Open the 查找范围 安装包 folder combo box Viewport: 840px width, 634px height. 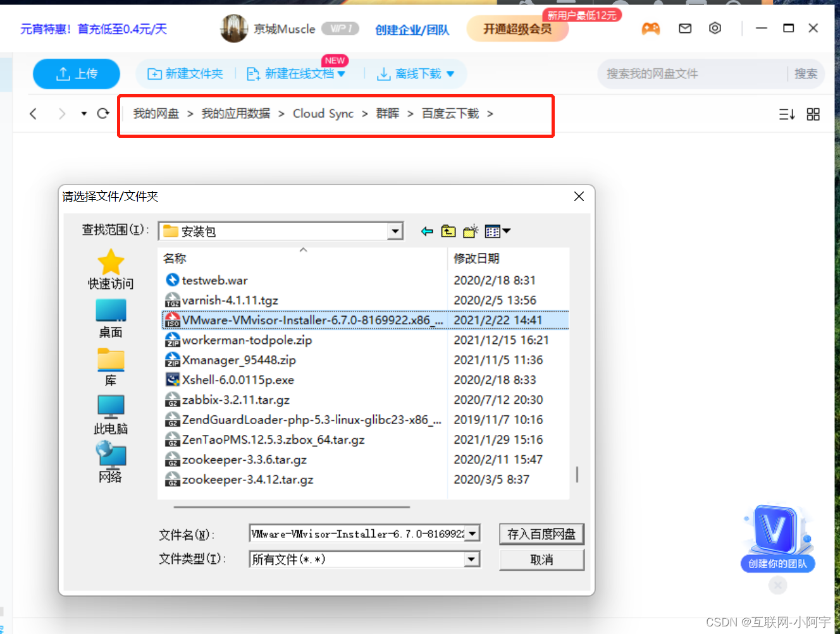(x=281, y=231)
